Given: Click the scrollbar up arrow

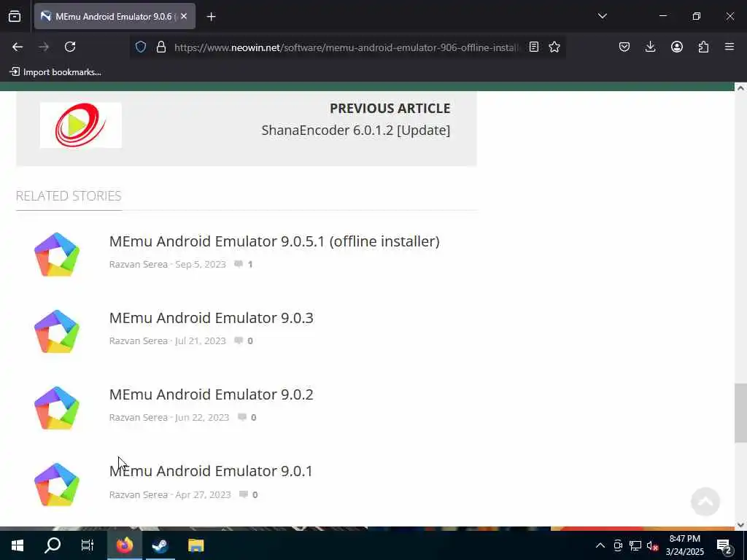Looking at the screenshot, I should pos(740,88).
